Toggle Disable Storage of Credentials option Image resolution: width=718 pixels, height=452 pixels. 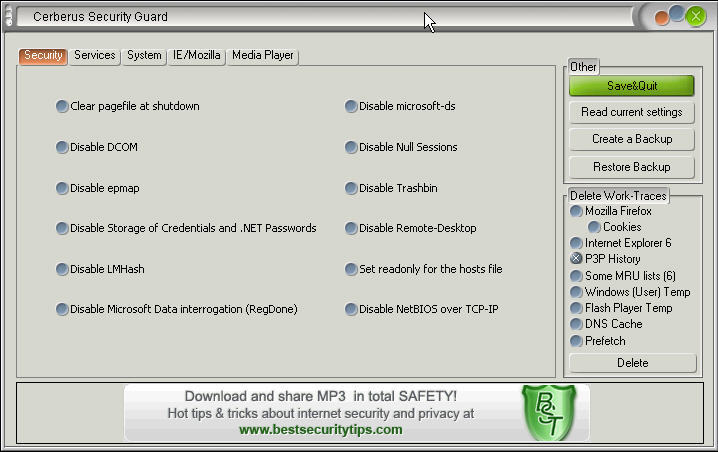click(x=62, y=228)
